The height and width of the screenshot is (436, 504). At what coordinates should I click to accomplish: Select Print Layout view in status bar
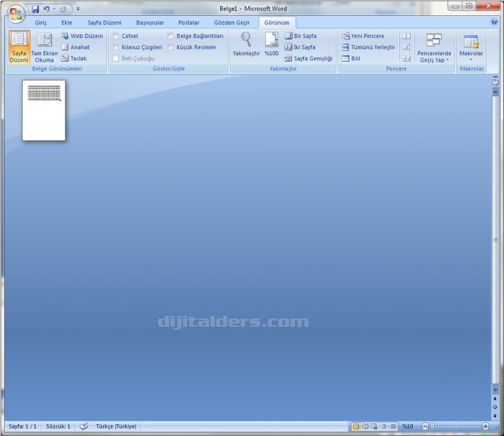[x=356, y=426]
